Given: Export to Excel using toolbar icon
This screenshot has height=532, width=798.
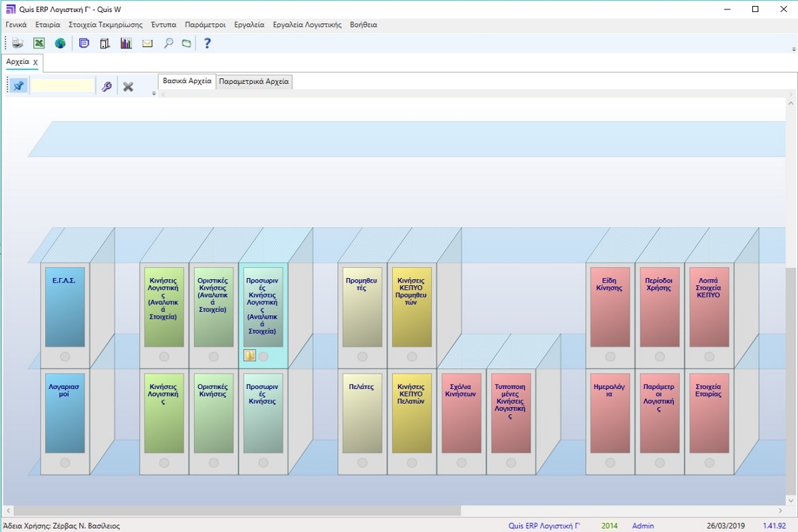Looking at the screenshot, I should coord(39,43).
